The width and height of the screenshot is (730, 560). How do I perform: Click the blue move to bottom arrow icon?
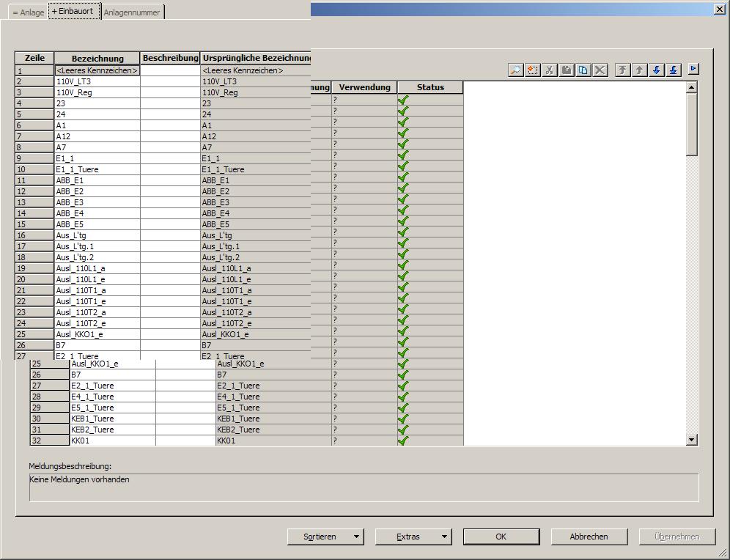(x=674, y=70)
